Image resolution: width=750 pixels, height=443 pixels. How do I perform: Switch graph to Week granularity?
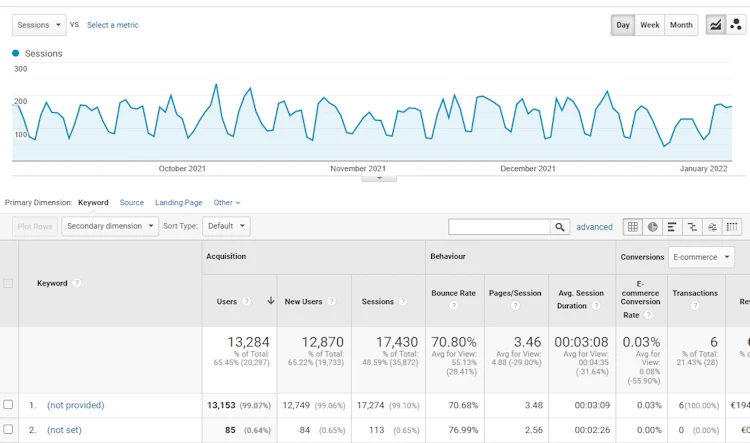pos(650,25)
